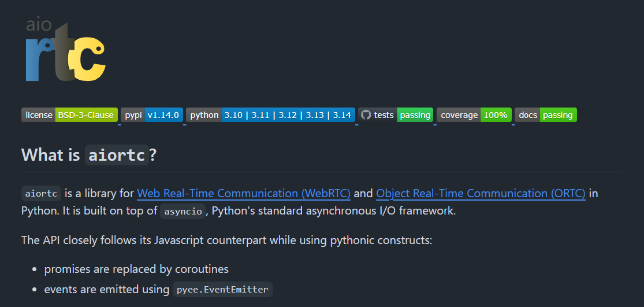Click the text "events are emitted using"
644x307 pixels.
107,289
